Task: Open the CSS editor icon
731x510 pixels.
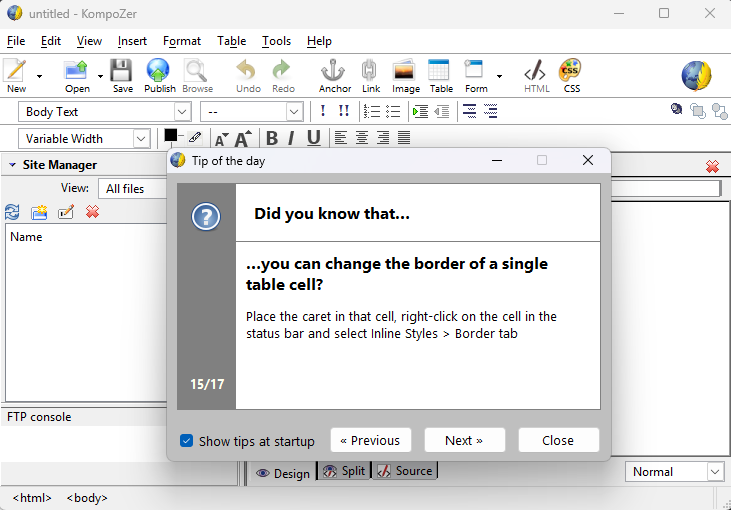Action: tap(571, 75)
